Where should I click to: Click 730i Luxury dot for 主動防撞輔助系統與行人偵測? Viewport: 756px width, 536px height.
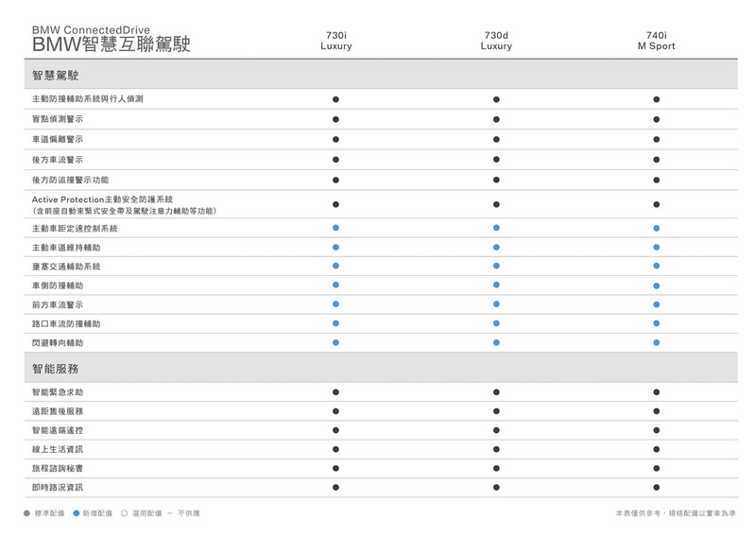pos(335,99)
